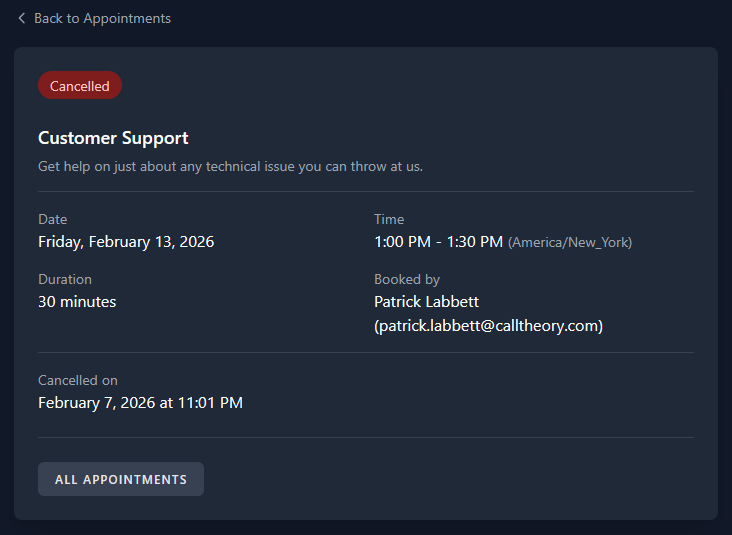Screen dimensions: 732x535
Task: Select the Customer Support heading
Action: pyautogui.click(x=113, y=138)
